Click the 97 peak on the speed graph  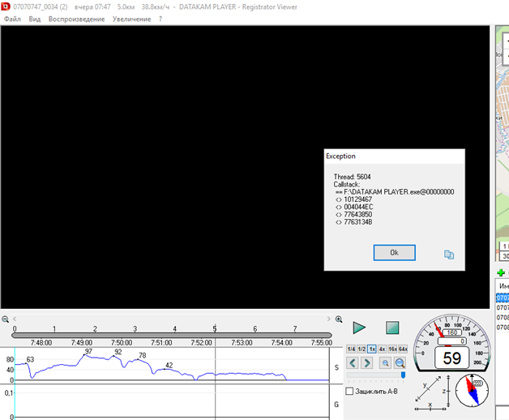(x=88, y=352)
